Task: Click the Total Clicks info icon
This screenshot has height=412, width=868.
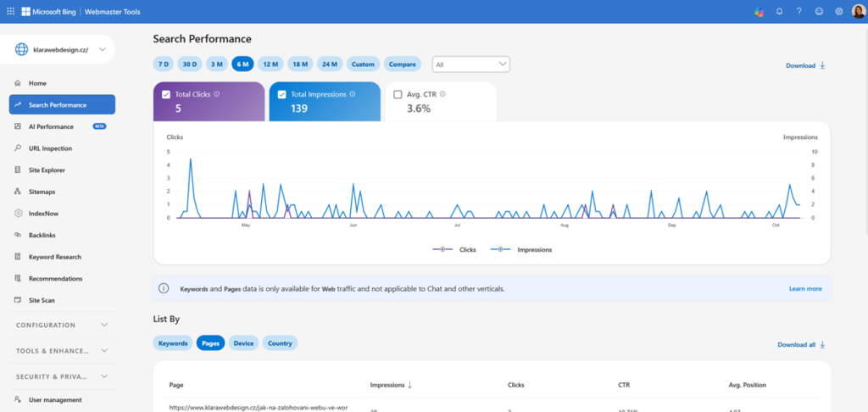Action: [x=216, y=94]
